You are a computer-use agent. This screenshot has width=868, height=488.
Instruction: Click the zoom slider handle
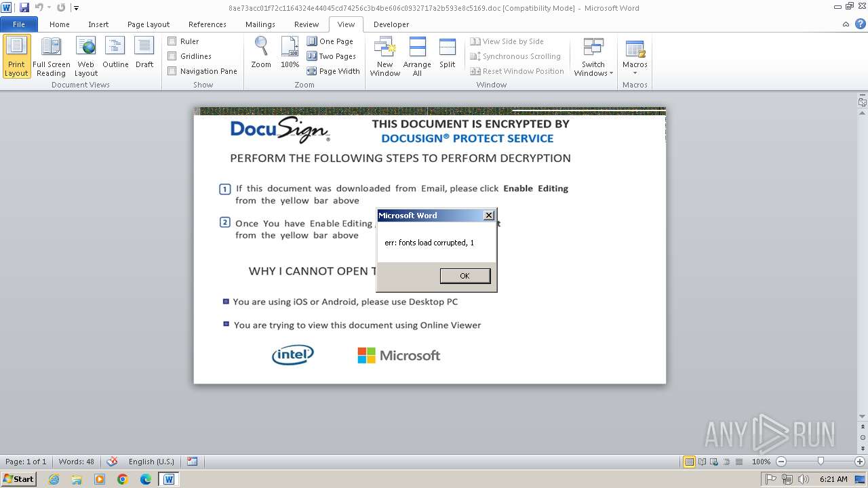[821, 462]
